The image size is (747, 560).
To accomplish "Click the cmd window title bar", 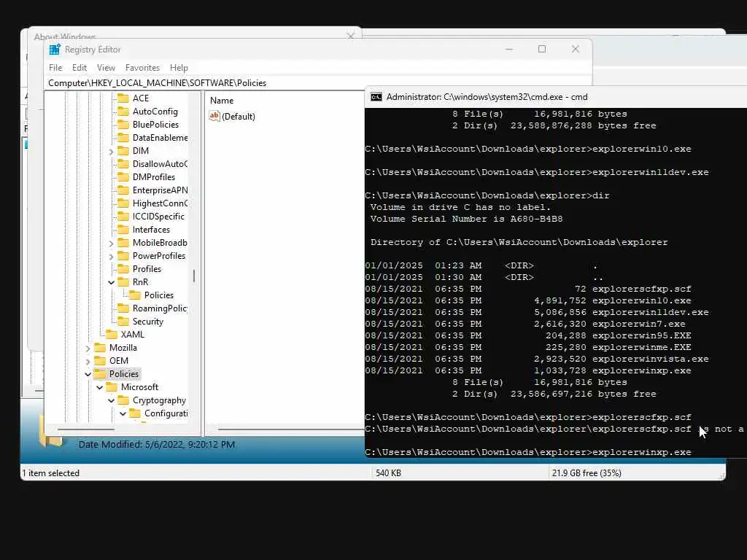I will point(555,97).
